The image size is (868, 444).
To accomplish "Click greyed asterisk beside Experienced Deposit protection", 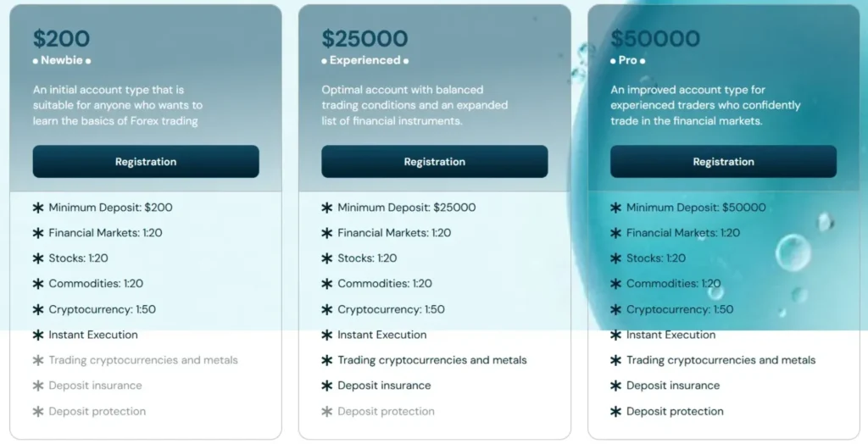I will point(327,412).
